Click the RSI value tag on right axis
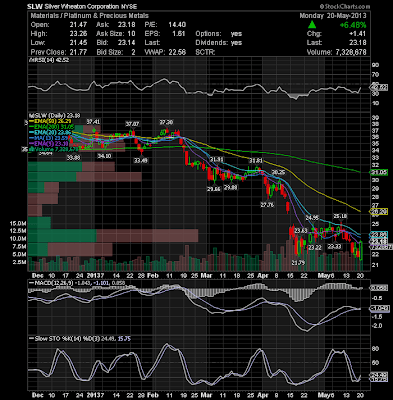The image size is (393, 400). click(x=379, y=88)
